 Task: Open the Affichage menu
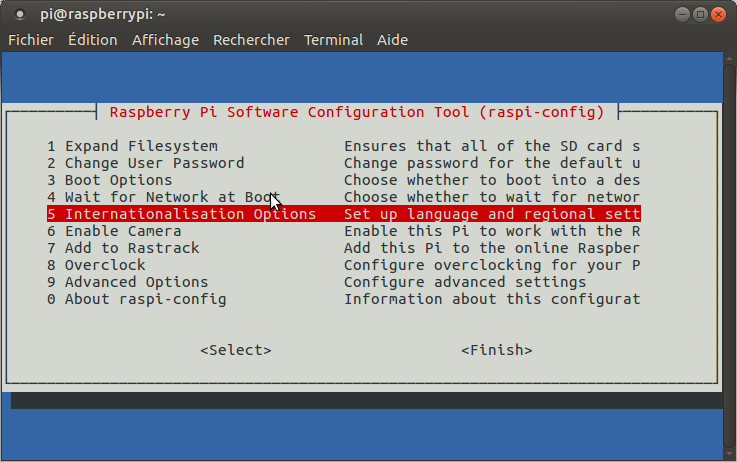coord(165,40)
